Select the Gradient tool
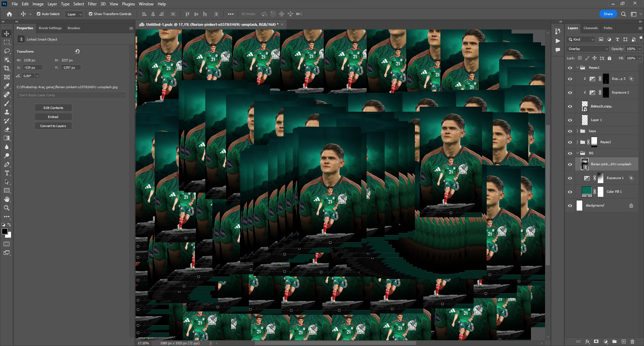Viewport: 644px width, 346px height. click(x=7, y=138)
